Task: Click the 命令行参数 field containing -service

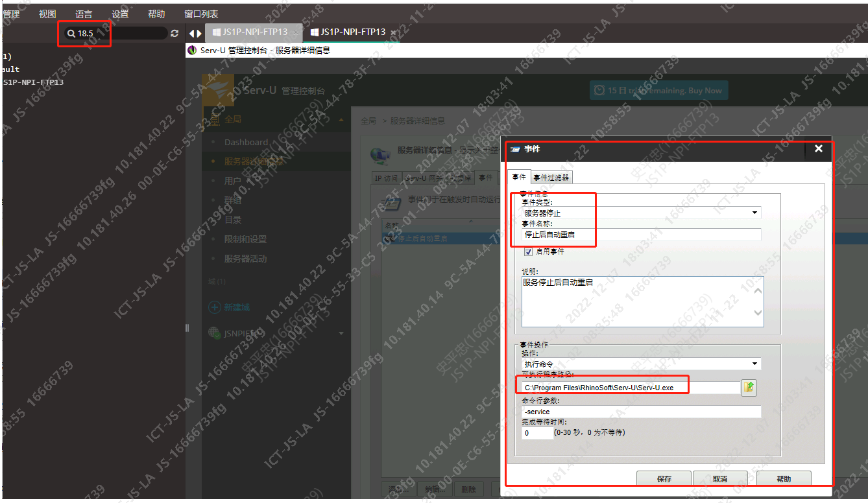Action: coord(642,412)
